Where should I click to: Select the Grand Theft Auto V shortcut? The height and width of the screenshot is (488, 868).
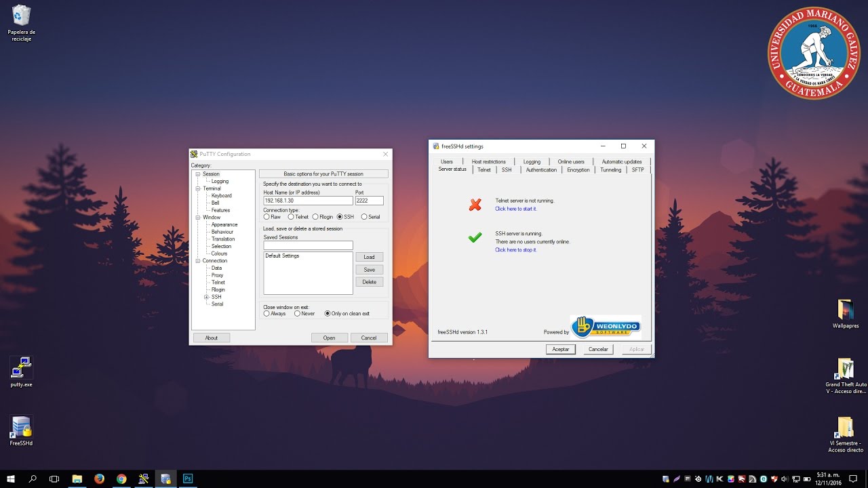[846, 376]
